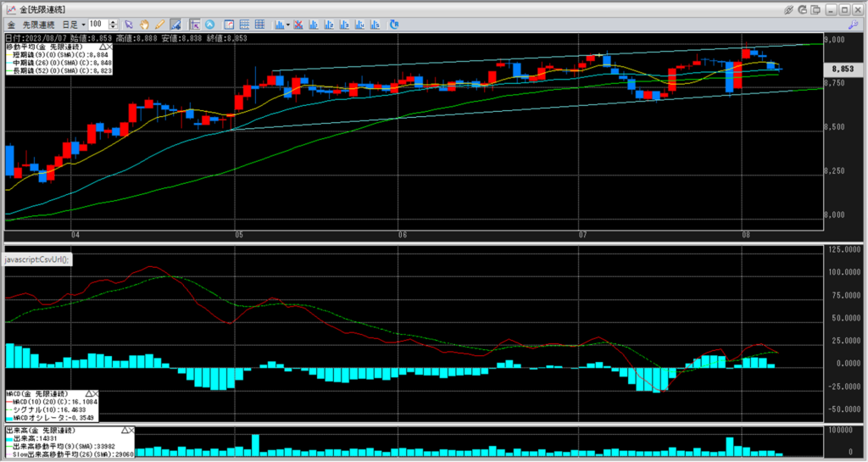Screen dimensions: 868x462
Task: Activate the hand pan tool
Action: [x=145, y=25]
